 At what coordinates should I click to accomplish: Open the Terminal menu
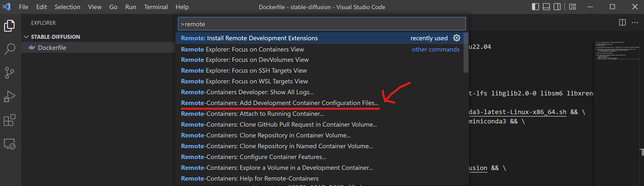(155, 7)
